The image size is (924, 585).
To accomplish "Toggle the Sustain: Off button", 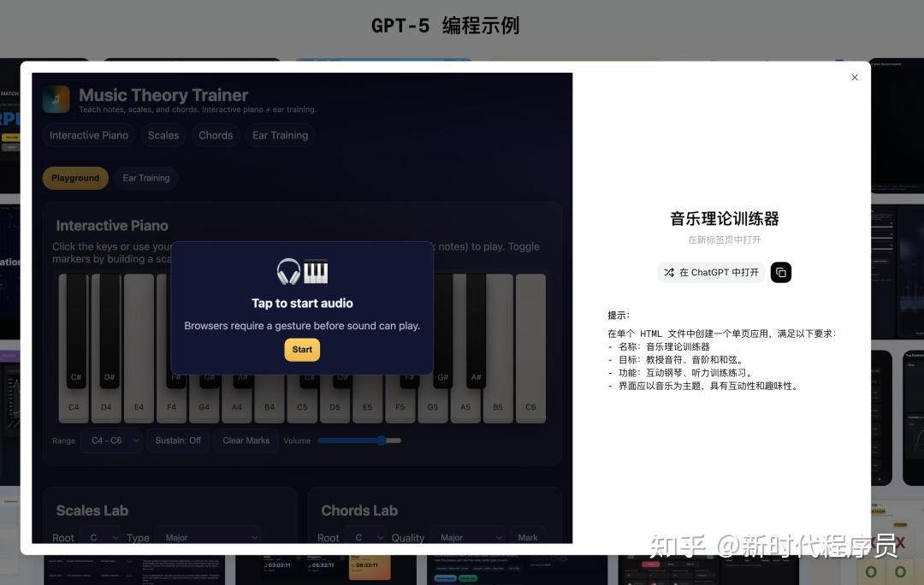I will click(x=178, y=440).
